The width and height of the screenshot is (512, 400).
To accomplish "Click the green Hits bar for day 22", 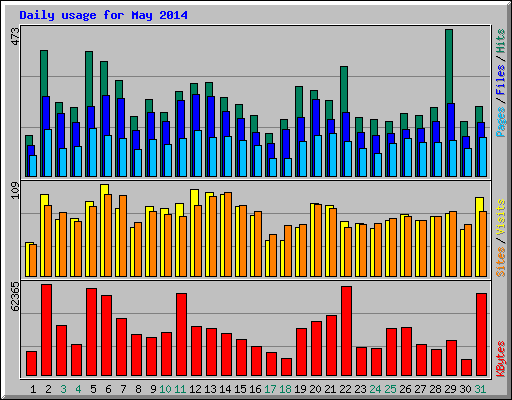I will point(344,89).
